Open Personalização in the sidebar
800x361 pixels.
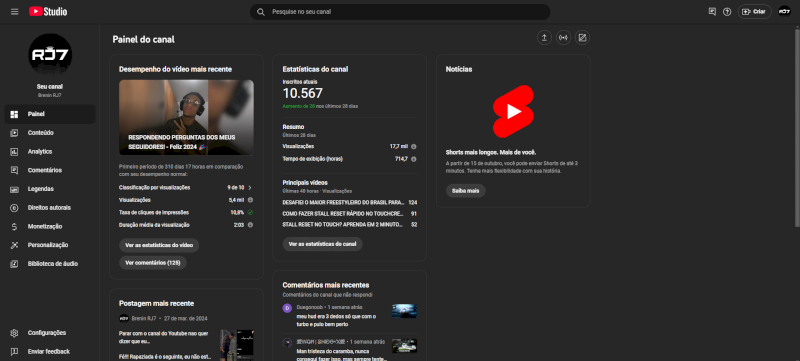pyautogui.click(x=50, y=245)
